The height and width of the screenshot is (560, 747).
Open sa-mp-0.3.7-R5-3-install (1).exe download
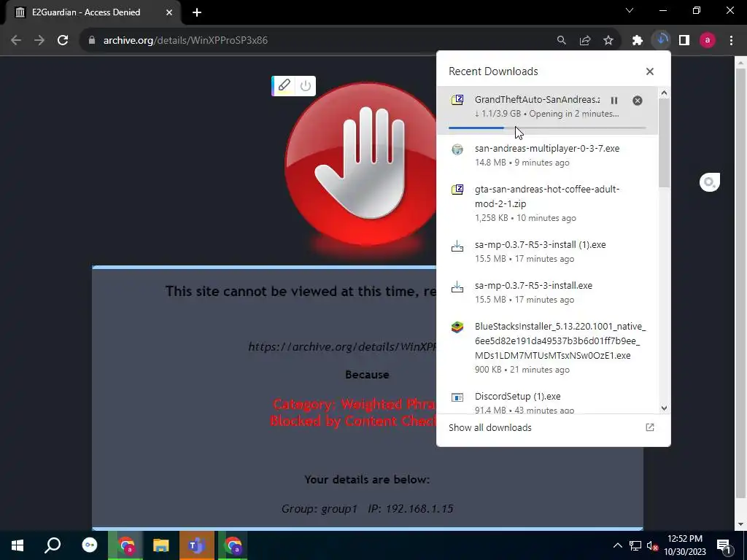[x=547, y=252]
